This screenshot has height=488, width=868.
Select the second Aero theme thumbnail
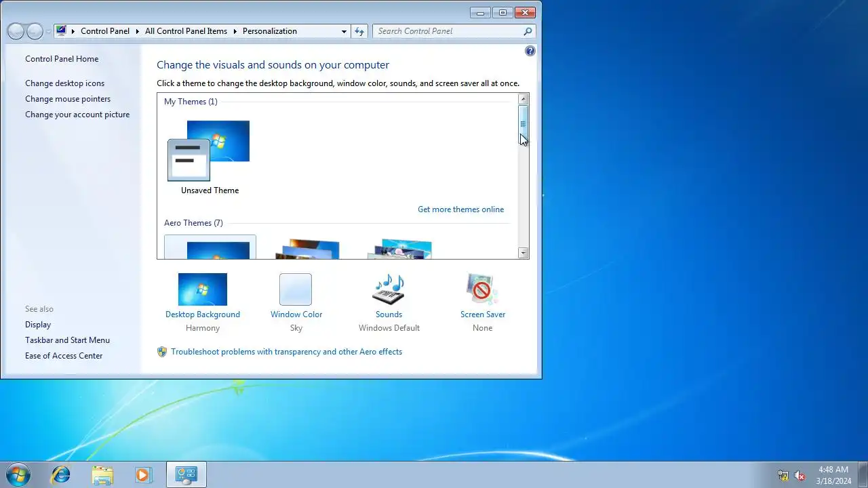[307, 248]
